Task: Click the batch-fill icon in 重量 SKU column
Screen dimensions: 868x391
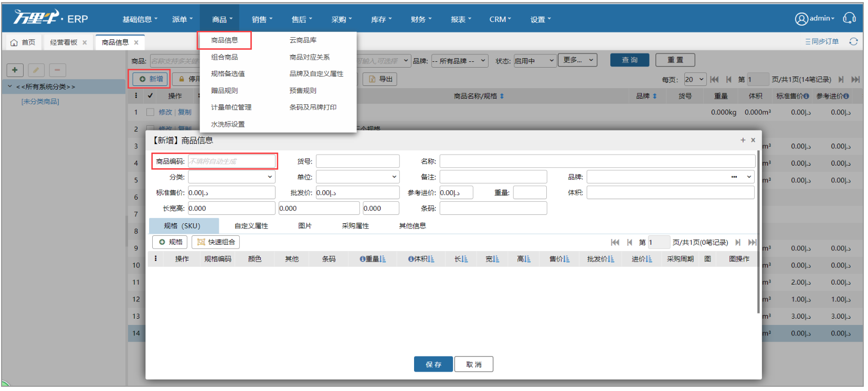Action: tap(383, 259)
